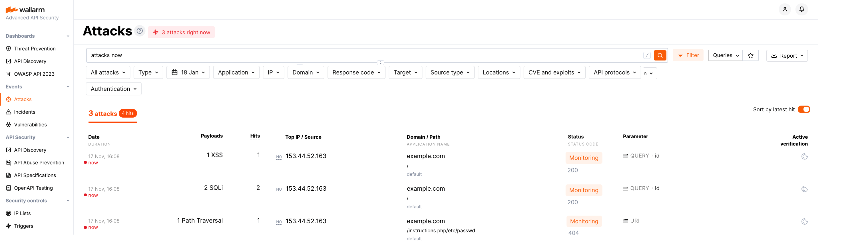Open the Response code dropdown
This screenshot has width=868, height=250.
[356, 72]
